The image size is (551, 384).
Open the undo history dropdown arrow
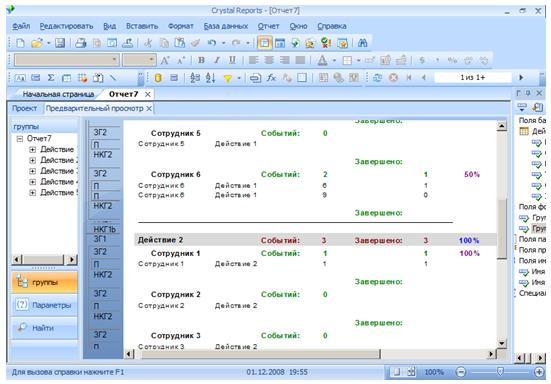223,43
